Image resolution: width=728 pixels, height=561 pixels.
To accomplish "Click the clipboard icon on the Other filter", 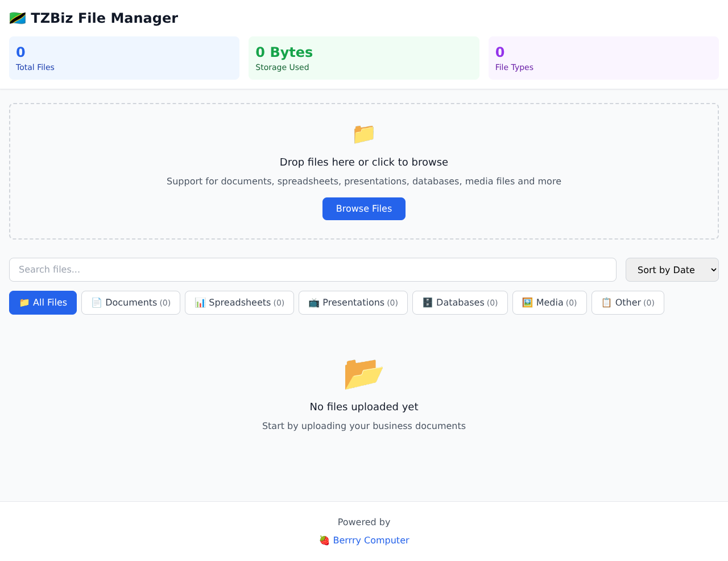I will 605,302.
